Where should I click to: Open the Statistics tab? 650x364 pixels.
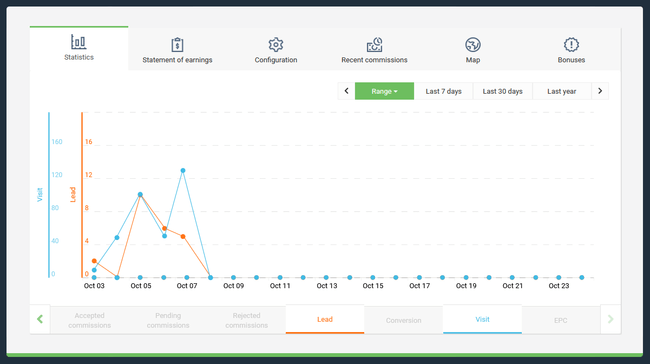(79, 48)
